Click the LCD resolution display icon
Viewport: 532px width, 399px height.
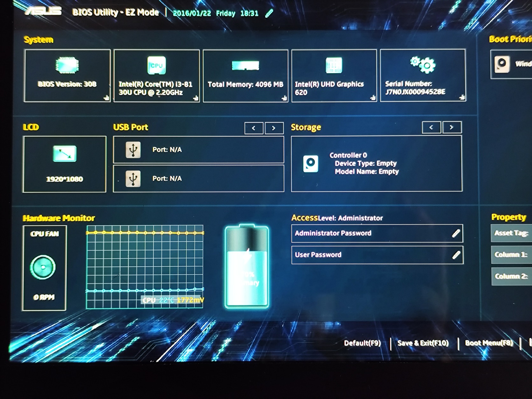point(65,154)
